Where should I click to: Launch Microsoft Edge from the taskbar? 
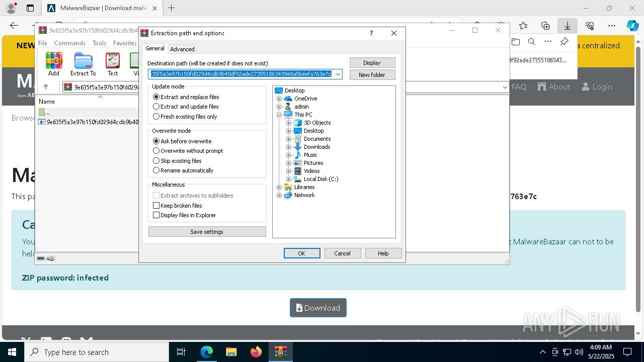[207, 352]
